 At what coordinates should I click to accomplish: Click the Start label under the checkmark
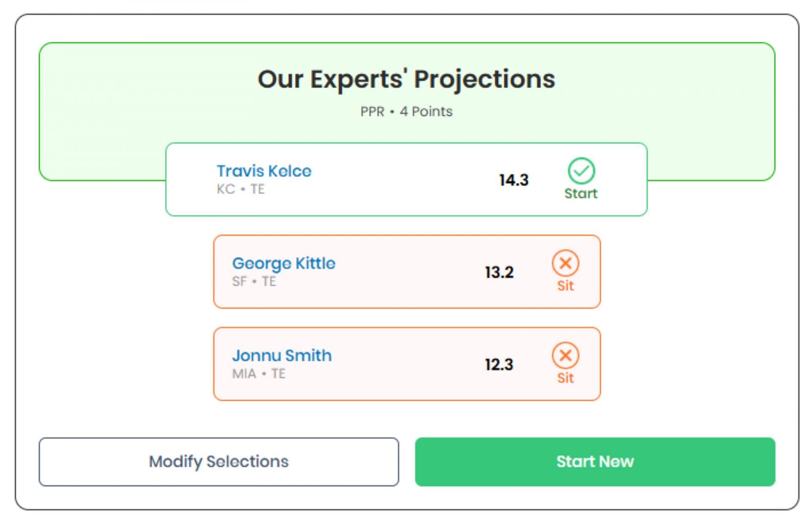581,194
